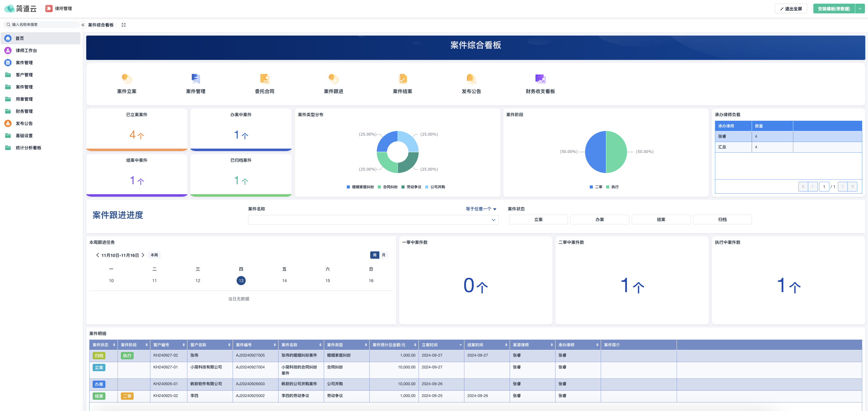Select 客户管理 from the sidebar
Image resolution: width=868 pixels, height=411 pixels.
[25, 74]
